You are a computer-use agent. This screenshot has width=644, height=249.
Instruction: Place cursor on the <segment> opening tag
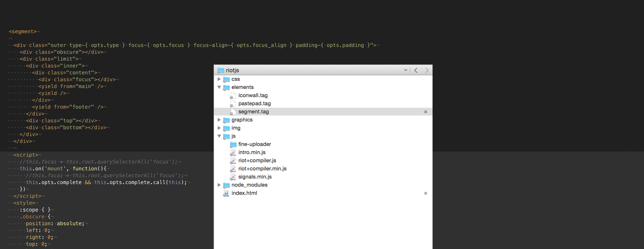coord(23,31)
